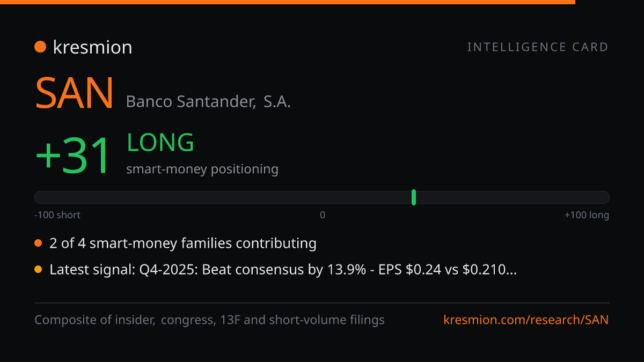Click the Composite of insider, congress footer text
The height and width of the screenshot is (362, 644).
tap(209, 320)
